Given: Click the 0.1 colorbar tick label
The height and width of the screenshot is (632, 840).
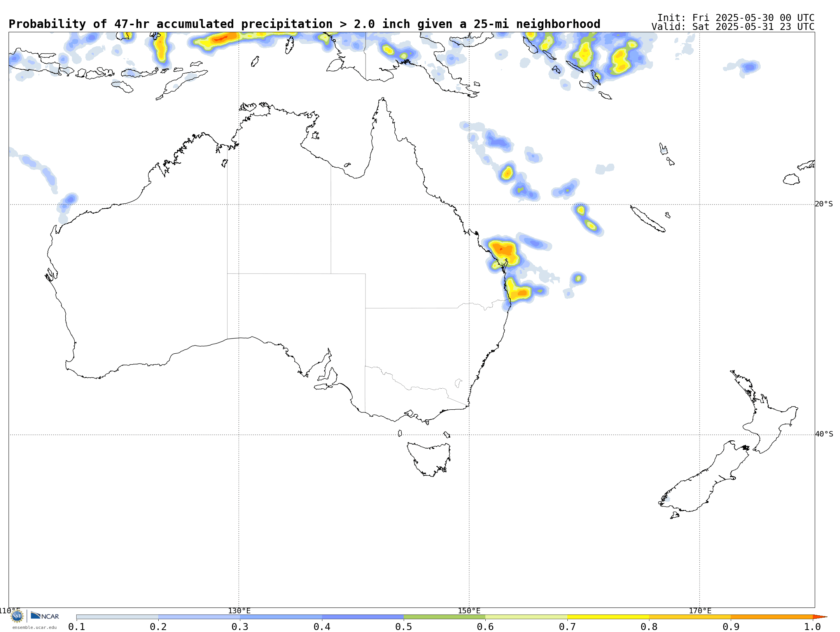Looking at the screenshot, I should [77, 627].
